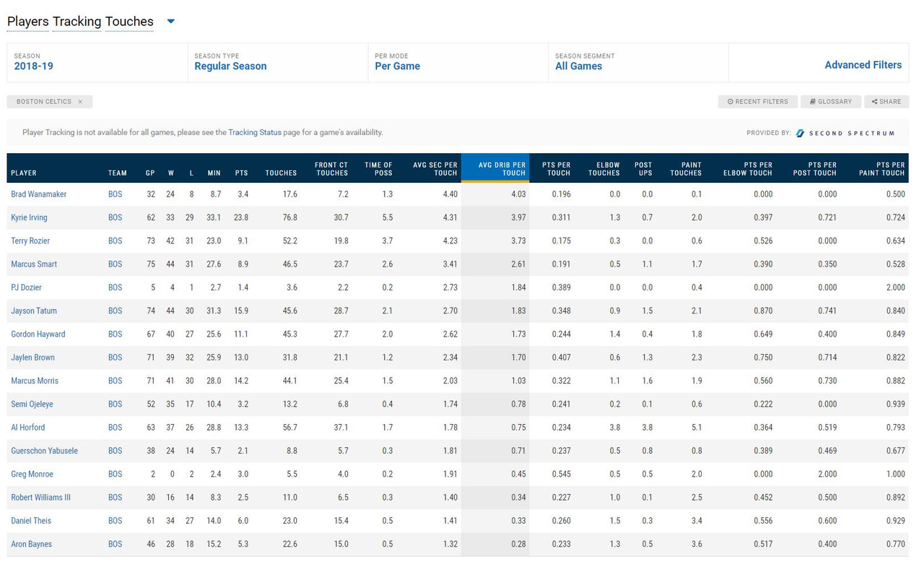
Task: Select Jayson Tatum's 15.9 points value
Action: point(241,311)
